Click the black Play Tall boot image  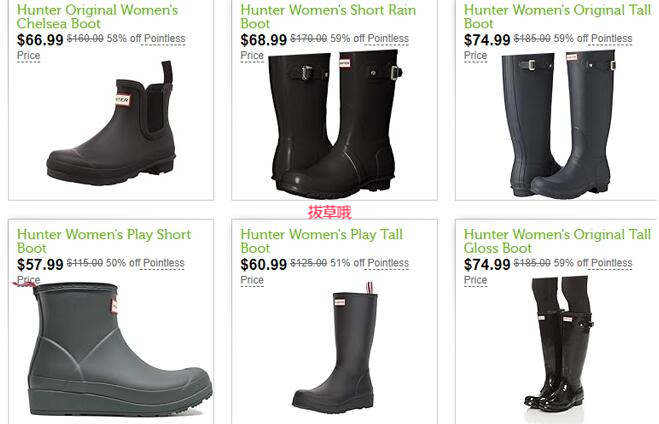[x=335, y=348]
